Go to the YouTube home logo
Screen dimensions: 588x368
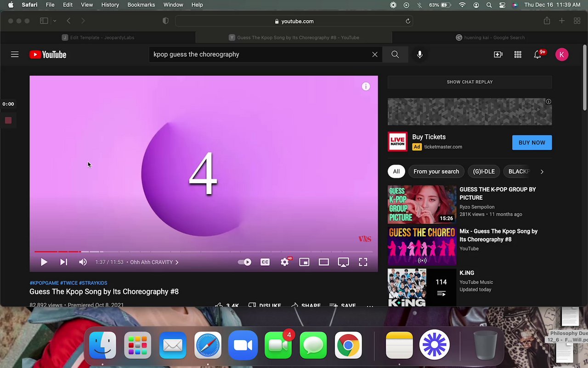coord(48,54)
